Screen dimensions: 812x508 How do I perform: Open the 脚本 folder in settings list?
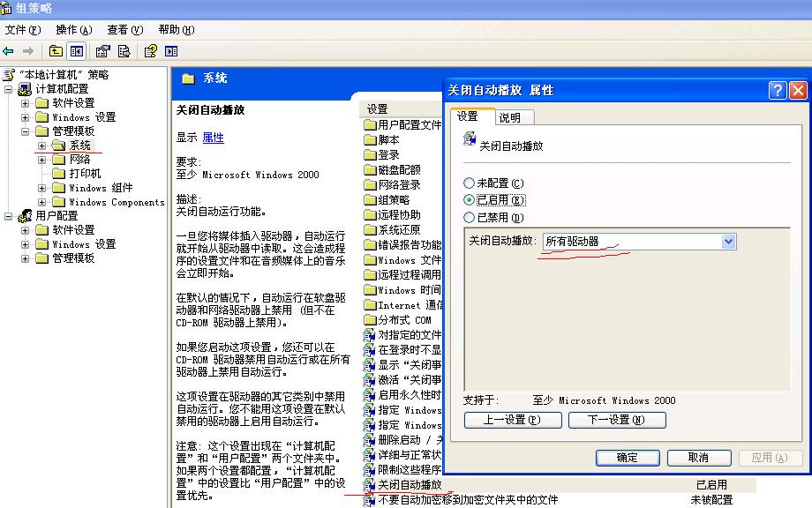point(388,139)
